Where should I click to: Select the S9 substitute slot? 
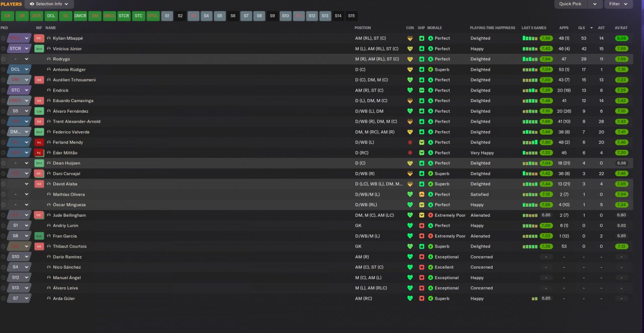272,16
